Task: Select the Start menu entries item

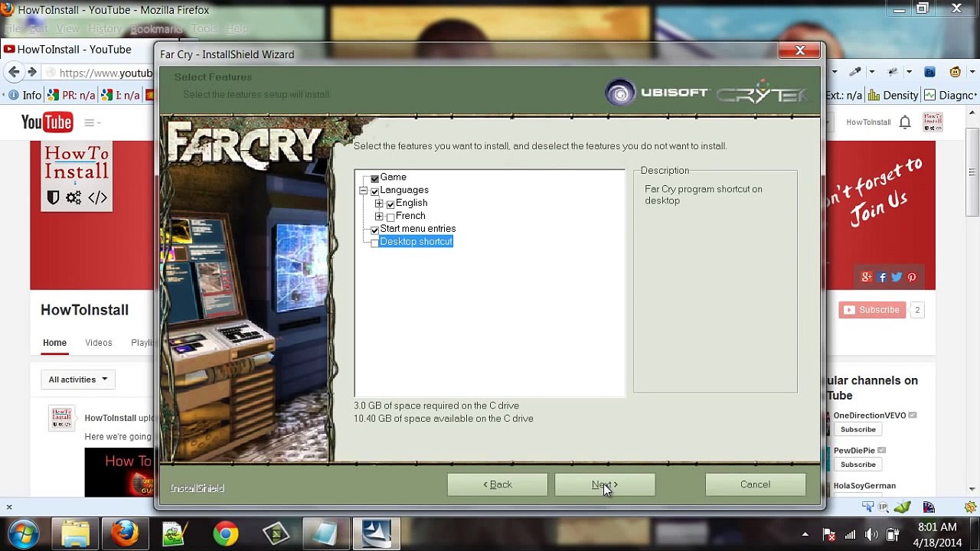Action: coord(418,229)
